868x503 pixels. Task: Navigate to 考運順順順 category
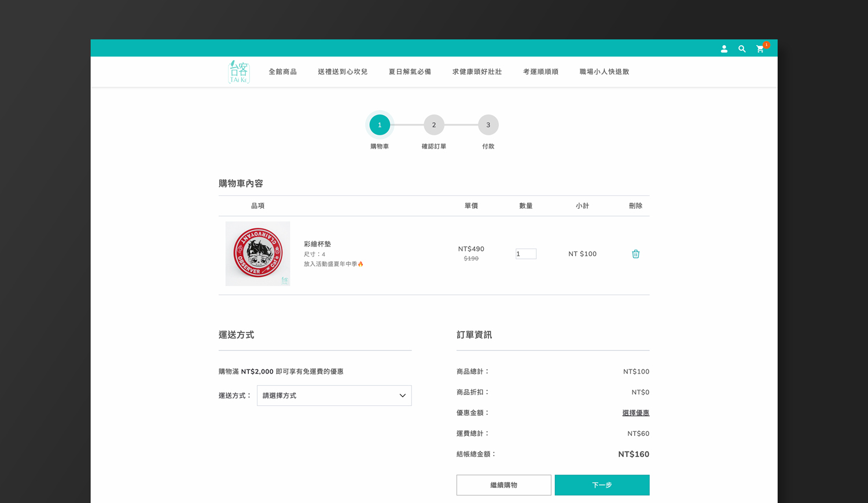[540, 72]
